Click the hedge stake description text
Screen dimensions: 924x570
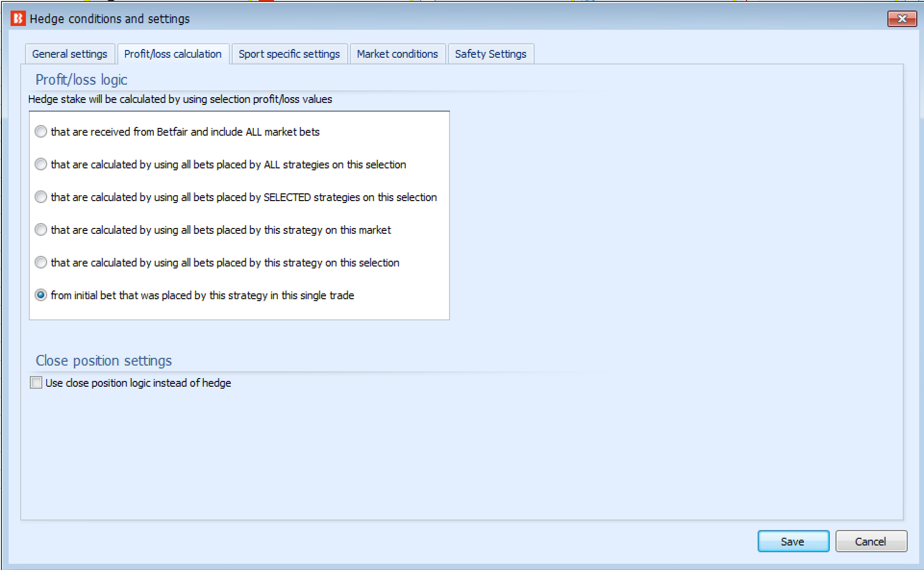click(x=180, y=99)
